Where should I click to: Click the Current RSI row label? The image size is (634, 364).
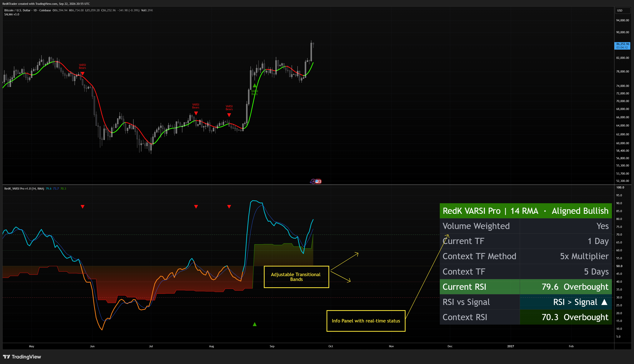pos(464,287)
